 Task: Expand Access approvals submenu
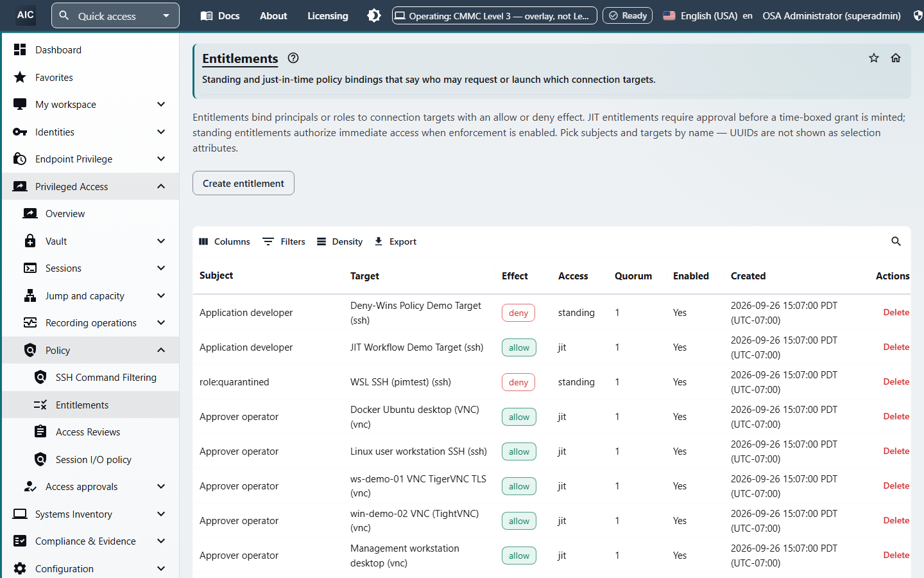pyautogui.click(x=90, y=486)
